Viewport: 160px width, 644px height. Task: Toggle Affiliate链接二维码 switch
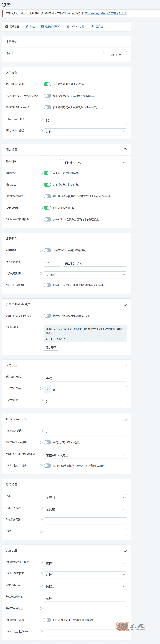coord(47,466)
